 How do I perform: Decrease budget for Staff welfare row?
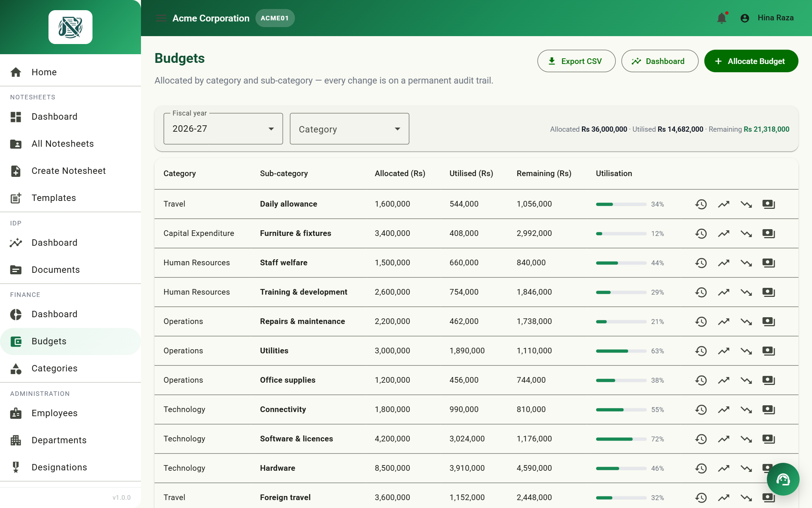746,263
